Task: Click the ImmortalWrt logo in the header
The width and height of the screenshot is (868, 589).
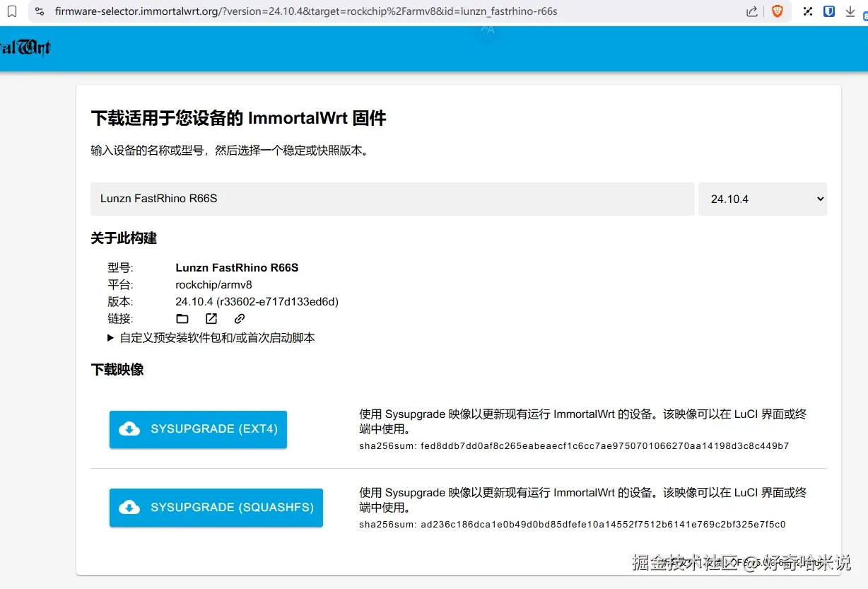Action: pos(25,48)
